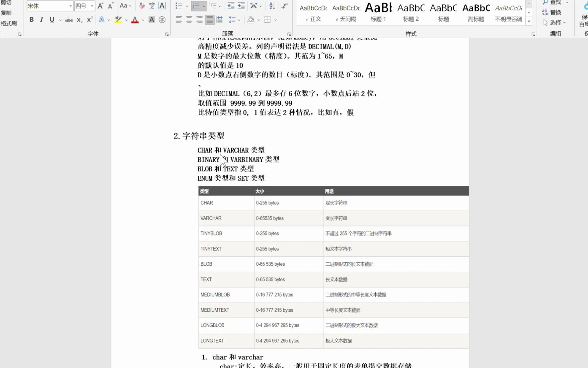
Task: Open the 选择 (Select) menu
Action: [x=554, y=22]
